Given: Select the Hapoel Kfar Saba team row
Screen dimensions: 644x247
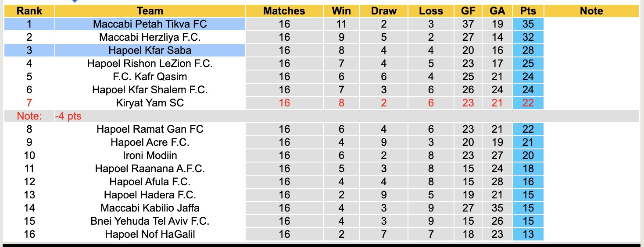Looking at the screenshot, I should pyautogui.click(x=150, y=50).
